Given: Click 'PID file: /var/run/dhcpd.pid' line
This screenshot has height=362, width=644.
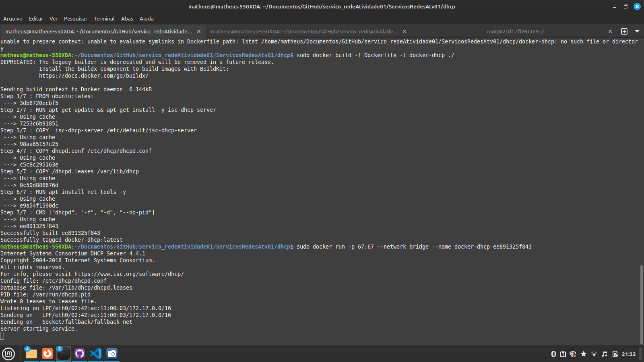Looking at the screenshot, I should coord(45,294).
